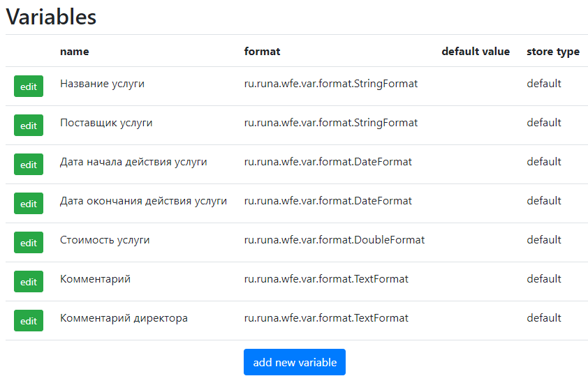Click store type default for Комментарий row

pos(544,279)
